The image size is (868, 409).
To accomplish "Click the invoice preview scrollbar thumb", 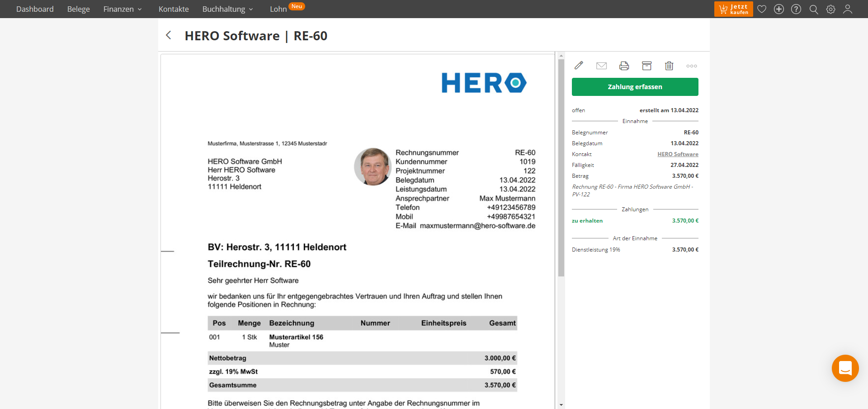I will tap(561, 167).
